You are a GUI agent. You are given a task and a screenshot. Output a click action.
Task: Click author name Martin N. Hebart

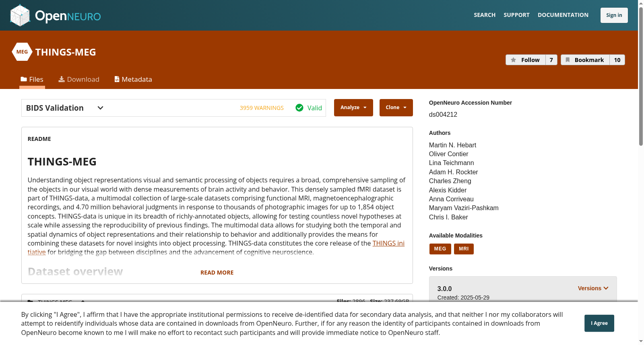[452, 145]
